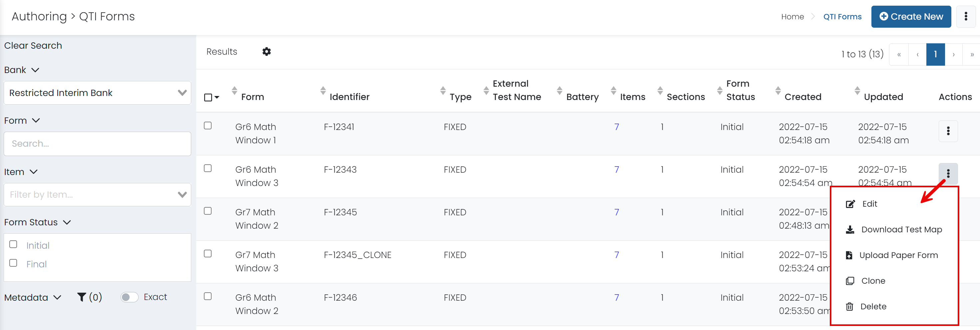Open Home from the breadcrumb trail

pos(792,16)
